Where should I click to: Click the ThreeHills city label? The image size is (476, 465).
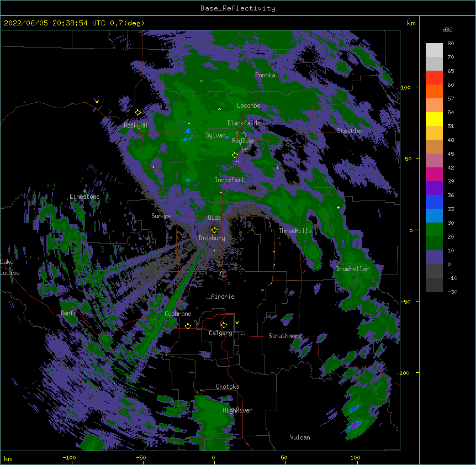(295, 231)
